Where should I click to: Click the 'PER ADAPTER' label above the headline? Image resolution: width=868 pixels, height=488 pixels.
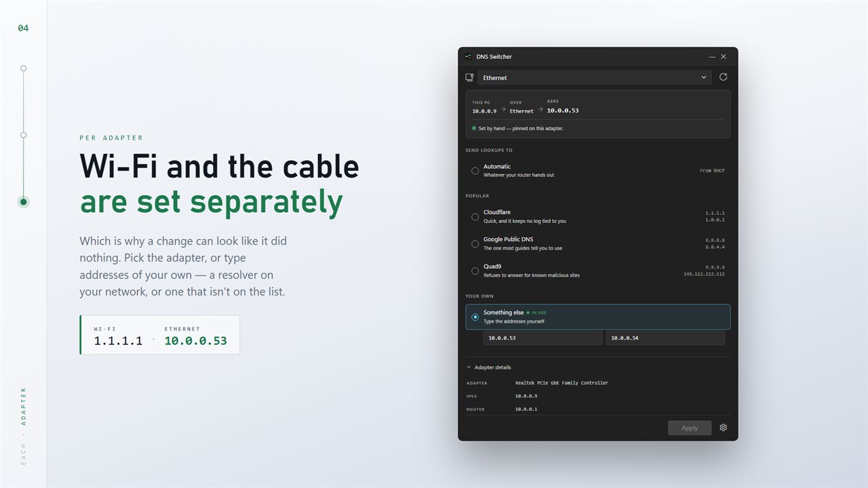[111, 138]
